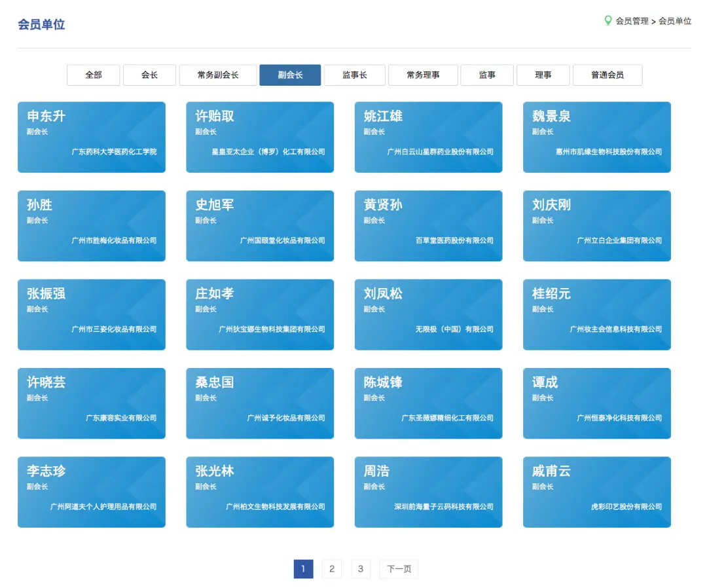Open 戚甫云 虎彩印艺 card

pos(596,492)
